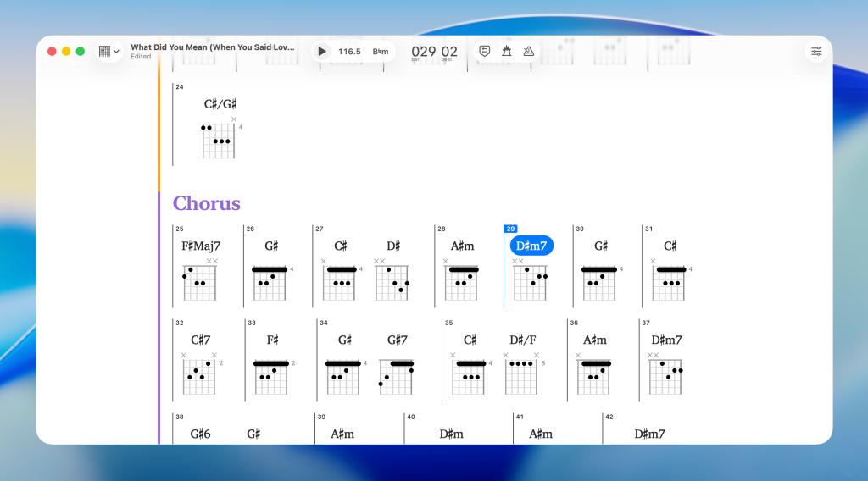868x481 pixels.
Task: Click the Chorus section heading
Action: pos(206,203)
